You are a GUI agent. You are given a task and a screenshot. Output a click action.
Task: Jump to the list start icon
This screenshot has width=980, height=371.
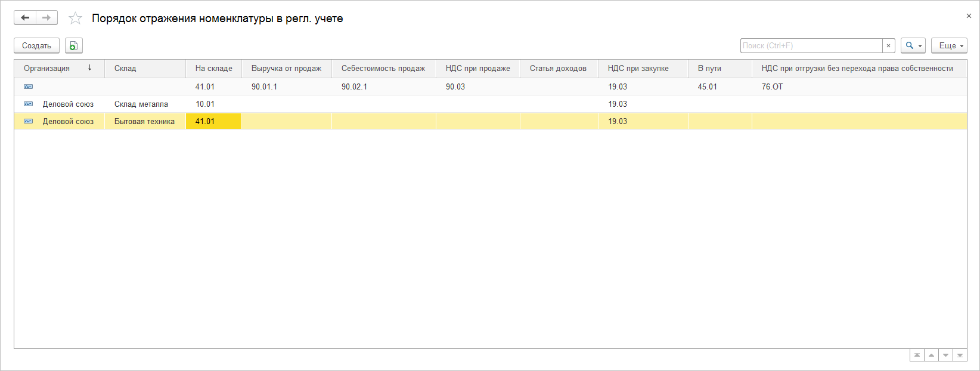pyautogui.click(x=917, y=355)
